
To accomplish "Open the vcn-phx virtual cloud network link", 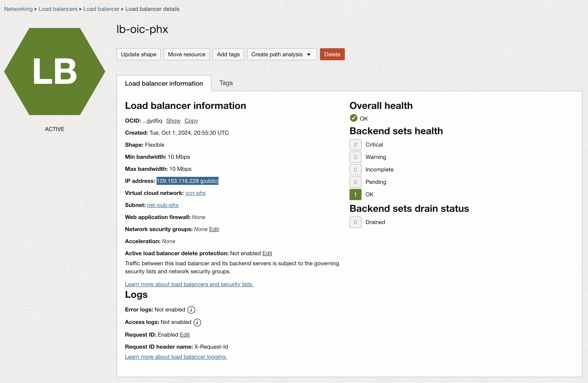I will [195, 193].
